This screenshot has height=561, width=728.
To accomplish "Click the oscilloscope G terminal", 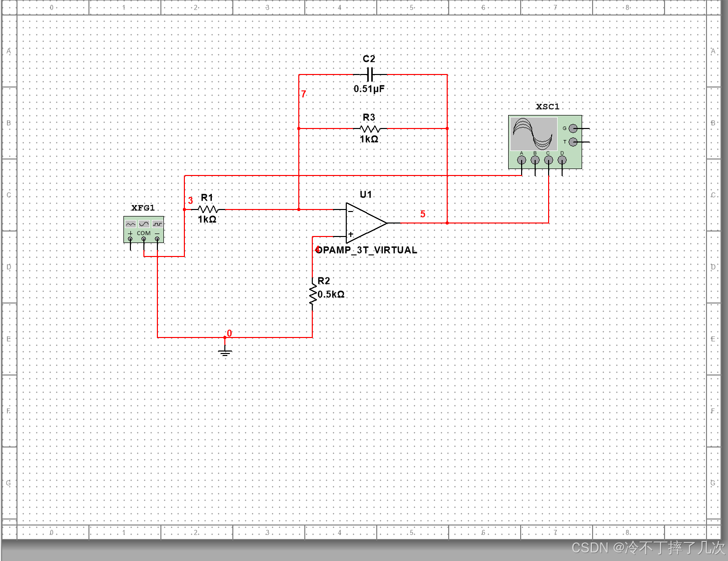I will pyautogui.click(x=574, y=128).
